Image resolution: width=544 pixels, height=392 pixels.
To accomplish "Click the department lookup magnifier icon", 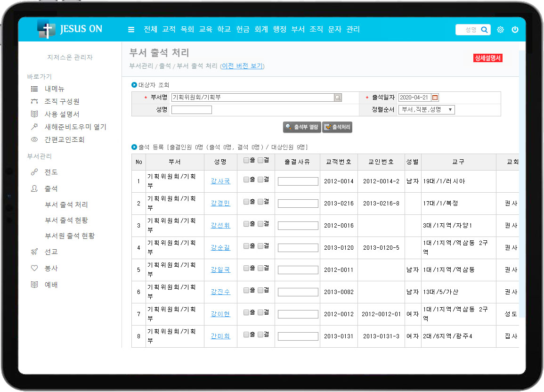I will 338,98.
